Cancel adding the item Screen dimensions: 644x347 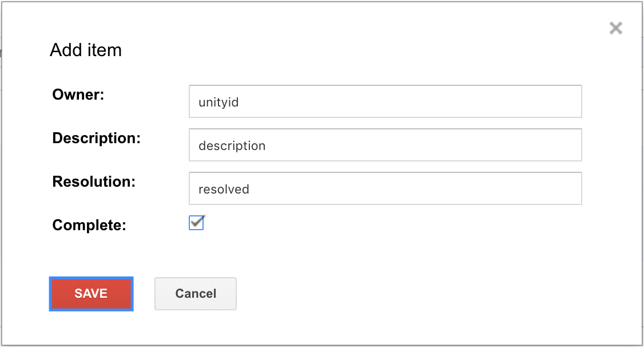pyautogui.click(x=196, y=294)
